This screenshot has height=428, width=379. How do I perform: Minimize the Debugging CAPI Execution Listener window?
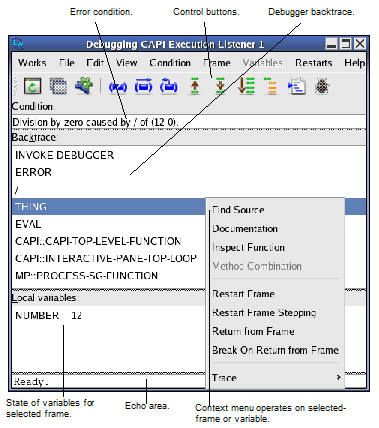(332, 44)
